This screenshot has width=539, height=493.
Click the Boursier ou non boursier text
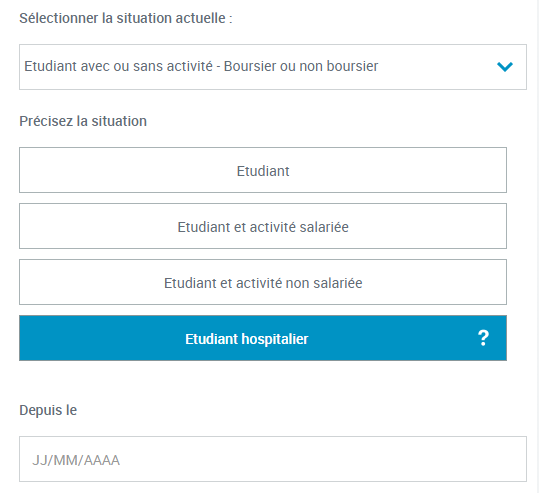301,66
